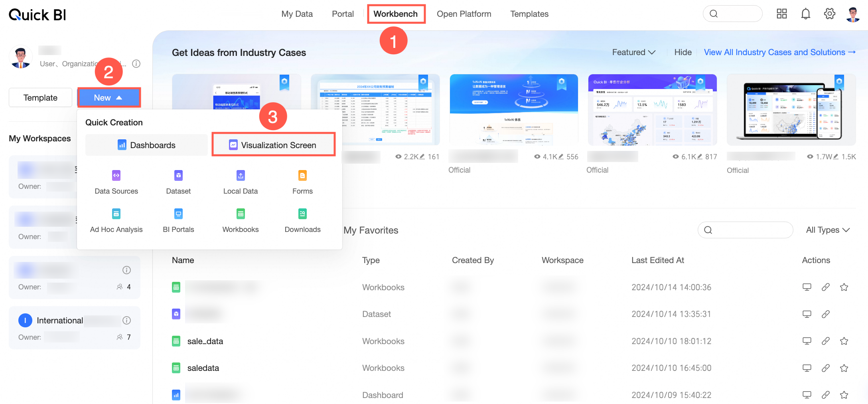
Task: Open the sale_data workbook name
Action: point(205,341)
